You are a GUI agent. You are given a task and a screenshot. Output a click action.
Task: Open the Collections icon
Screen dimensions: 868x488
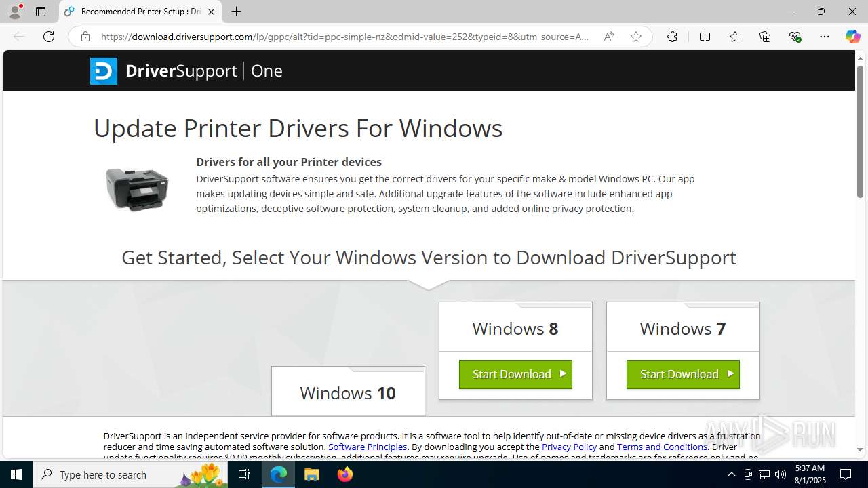(765, 37)
